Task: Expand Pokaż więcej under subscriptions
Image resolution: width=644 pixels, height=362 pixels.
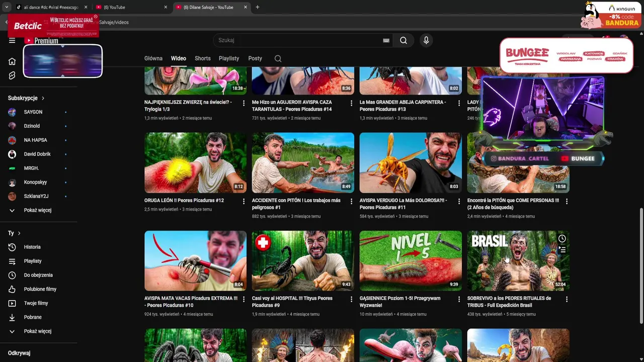Action: tap(39, 210)
